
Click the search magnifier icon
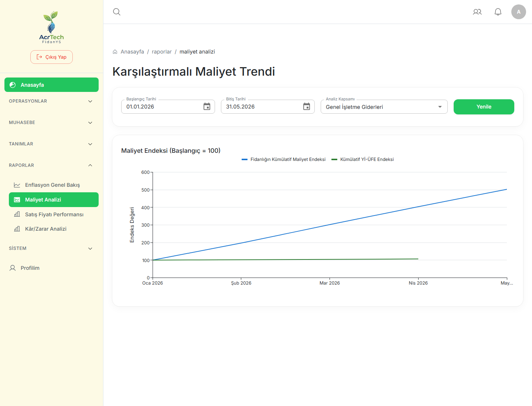coord(117,12)
